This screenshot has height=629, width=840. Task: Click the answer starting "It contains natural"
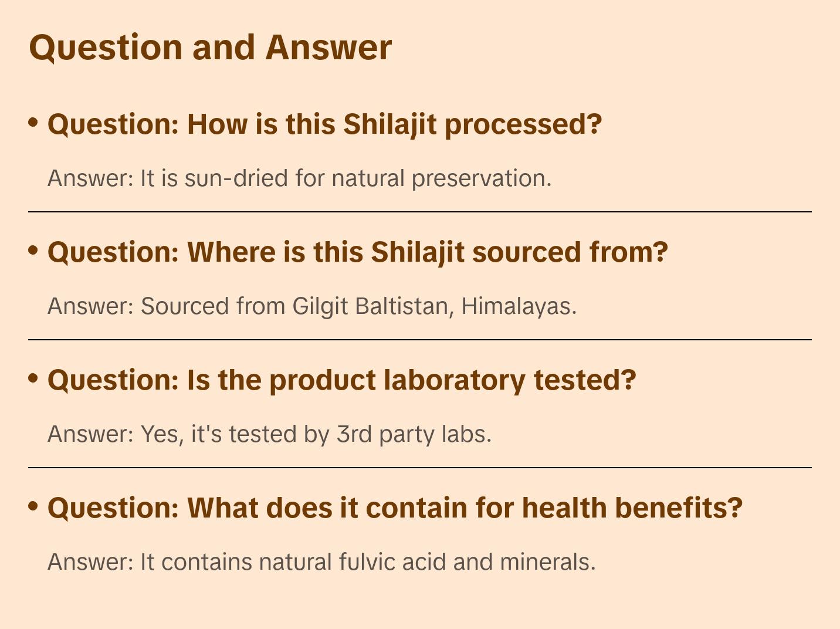tap(321, 562)
